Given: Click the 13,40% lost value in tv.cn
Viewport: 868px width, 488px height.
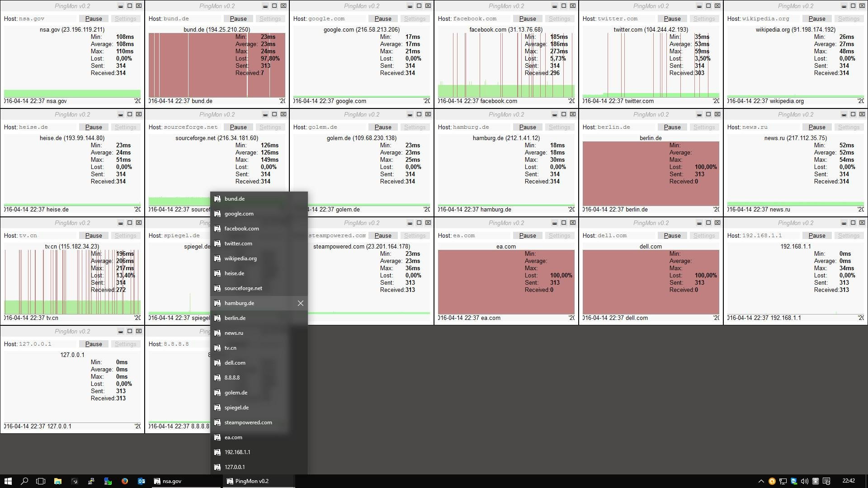Looking at the screenshot, I should (126, 276).
